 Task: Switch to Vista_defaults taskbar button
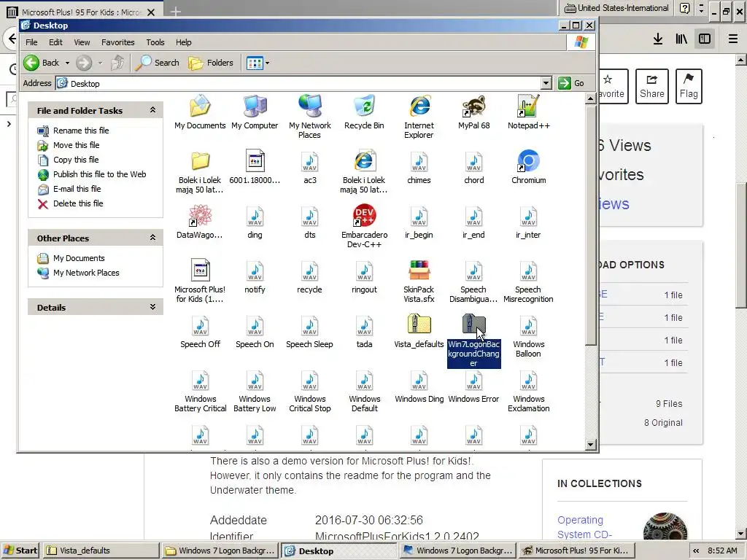[101, 551]
